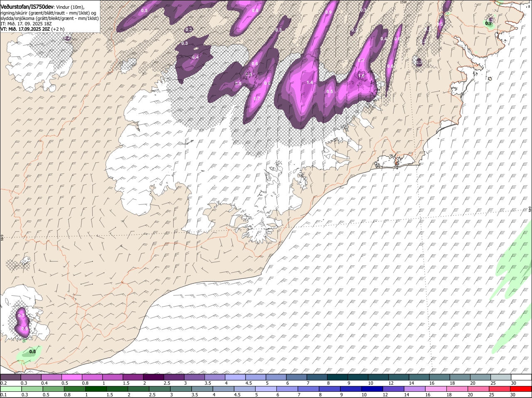Click the 16 label under the lower legend
Viewport: 532px width, 398px height.
point(428,395)
